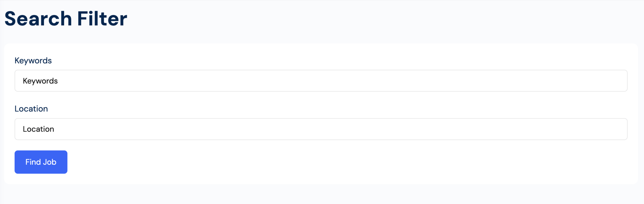Click the Search Filter heading

(x=66, y=19)
